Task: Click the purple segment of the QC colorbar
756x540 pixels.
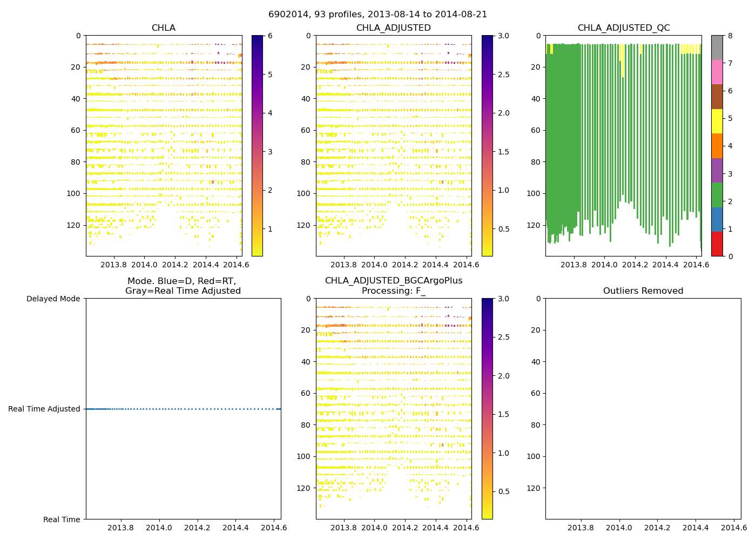Action: [x=717, y=170]
